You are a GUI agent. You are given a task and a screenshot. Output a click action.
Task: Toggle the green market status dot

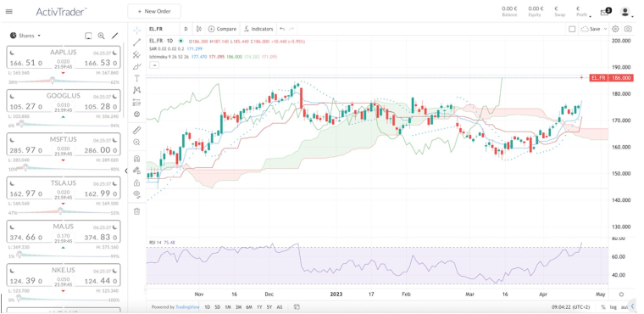coord(181,41)
